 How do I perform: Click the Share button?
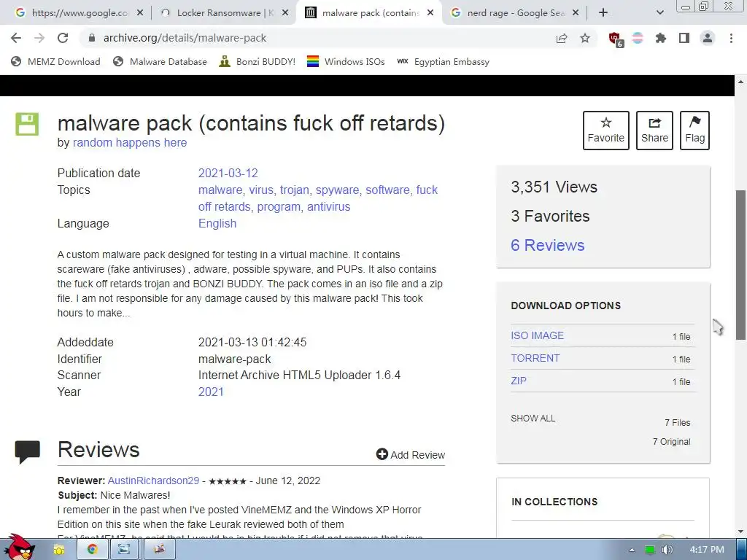[654, 131]
